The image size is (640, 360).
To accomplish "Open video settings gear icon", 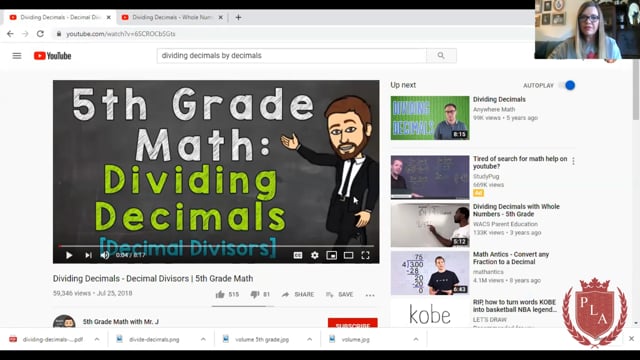I will coord(315,255).
